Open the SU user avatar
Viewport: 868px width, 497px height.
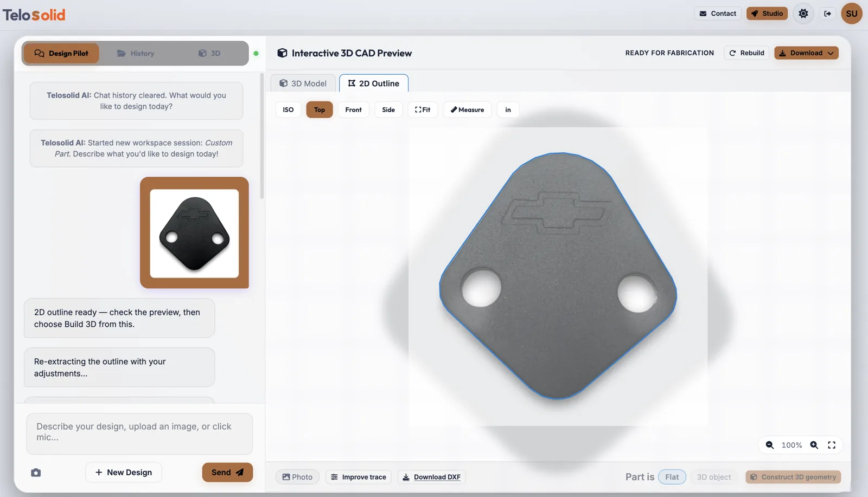coord(852,14)
